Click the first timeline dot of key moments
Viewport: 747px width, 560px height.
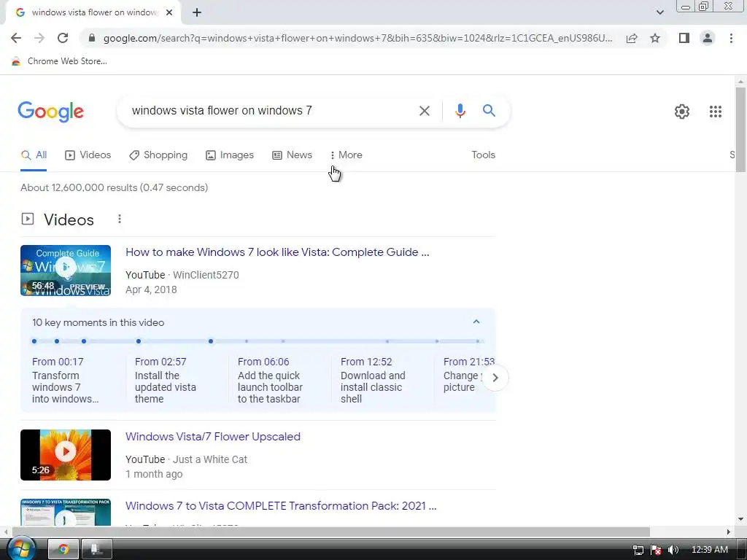34,341
